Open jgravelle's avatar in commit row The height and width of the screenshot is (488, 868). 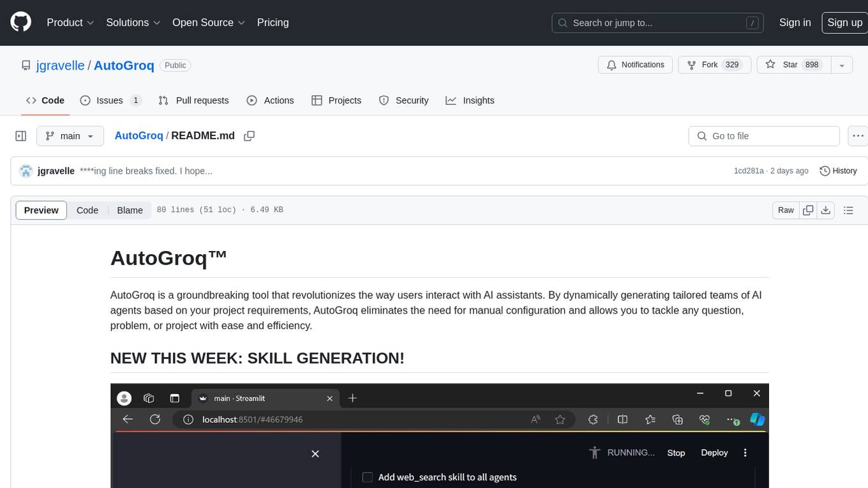coord(26,171)
